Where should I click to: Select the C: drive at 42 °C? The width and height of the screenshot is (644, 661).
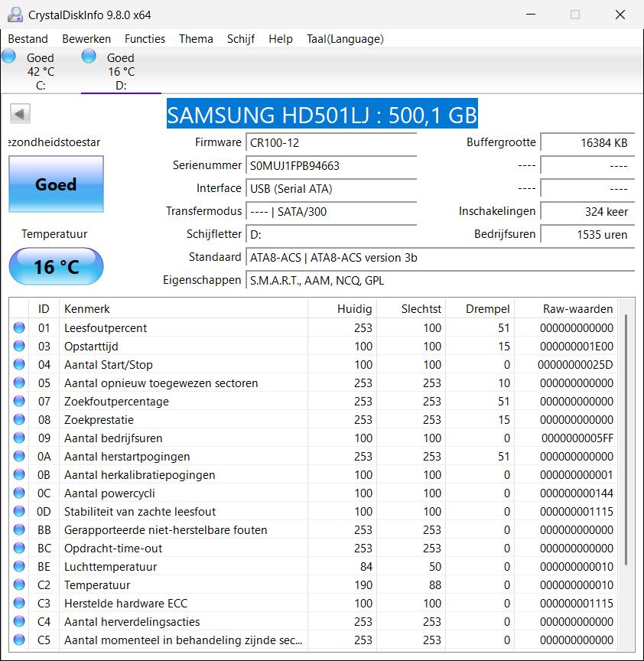[41, 71]
